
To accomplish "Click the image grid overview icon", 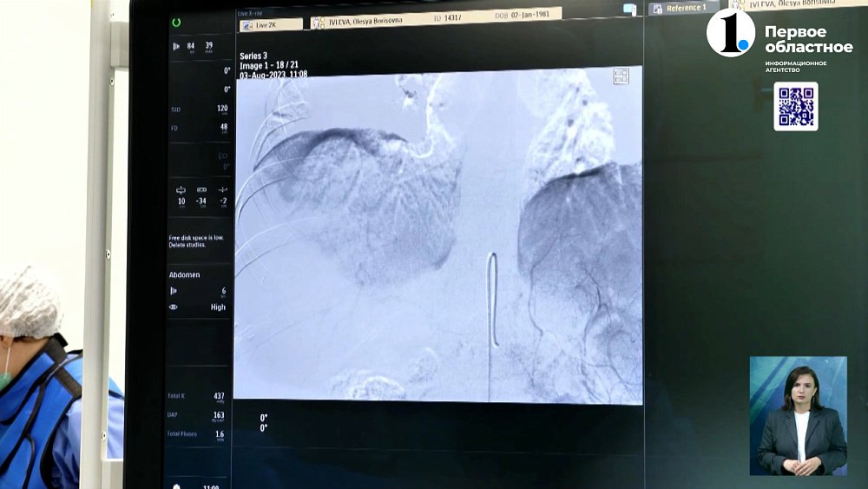I will (x=621, y=76).
